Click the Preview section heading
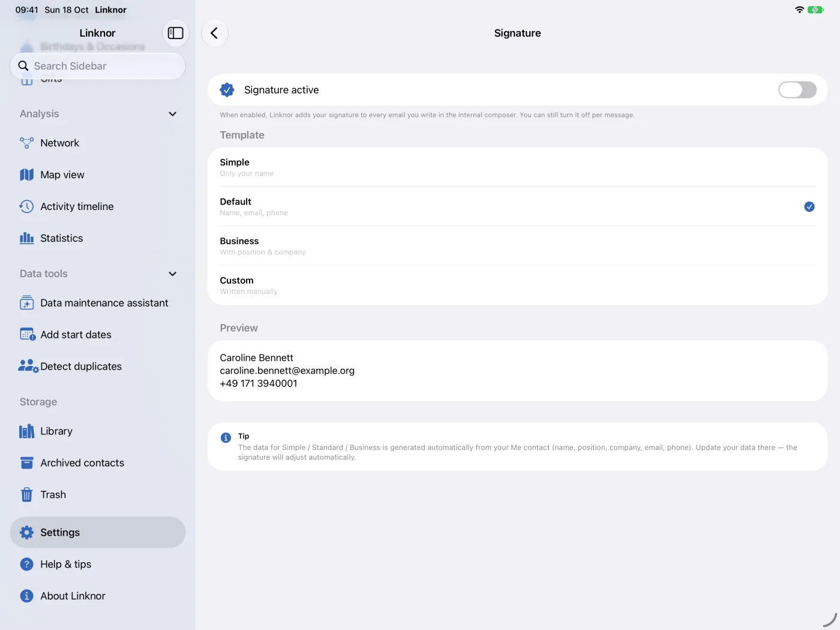 click(x=239, y=328)
